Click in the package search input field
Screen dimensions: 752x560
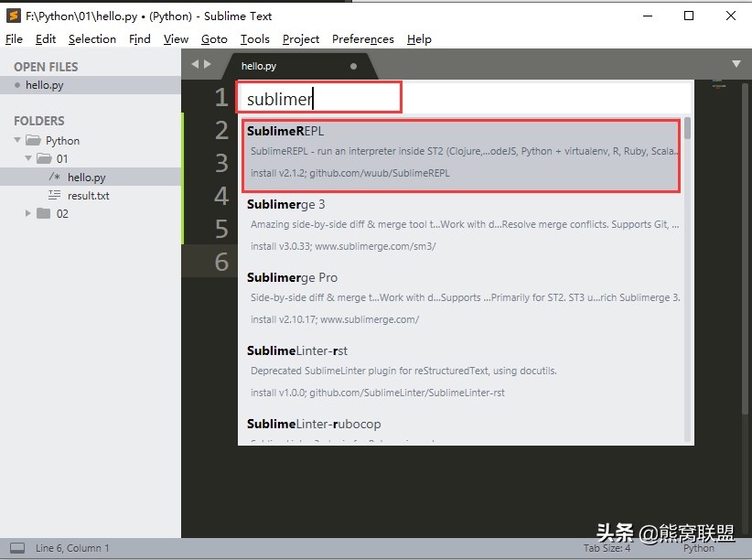tap(464, 99)
